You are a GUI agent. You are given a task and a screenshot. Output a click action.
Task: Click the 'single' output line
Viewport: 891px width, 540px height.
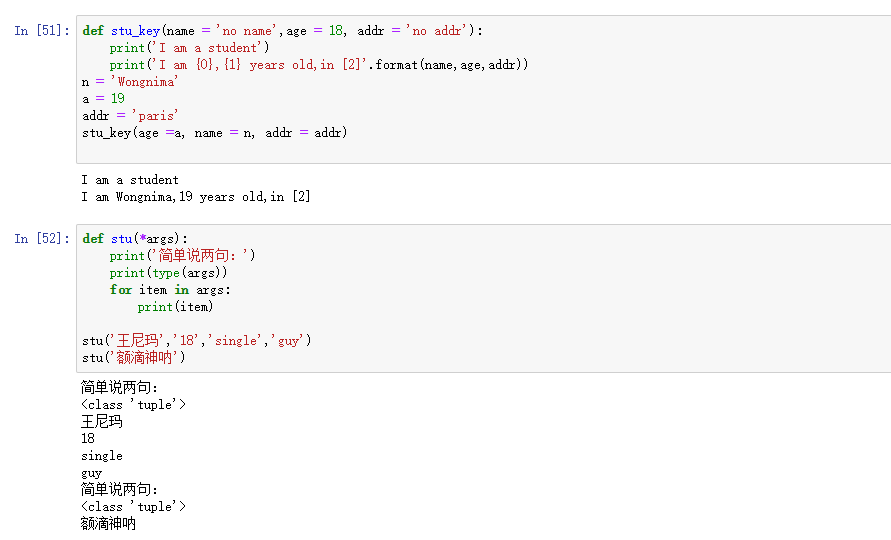[x=101, y=456]
